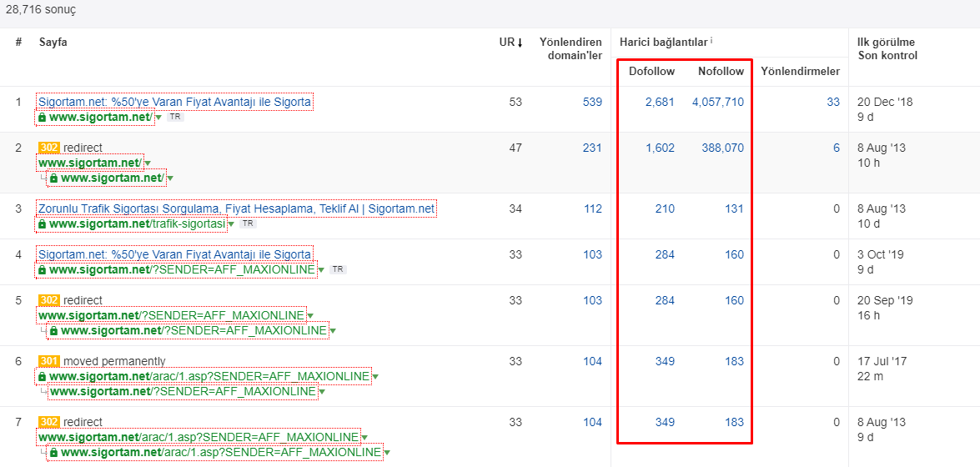Click the 28,716 sonuç results count
The image size is (980, 467).
coord(41,11)
